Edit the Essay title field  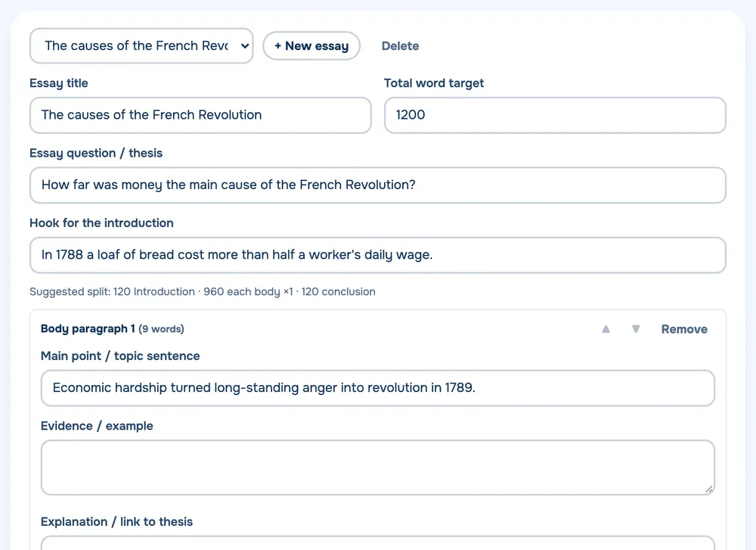[200, 115]
